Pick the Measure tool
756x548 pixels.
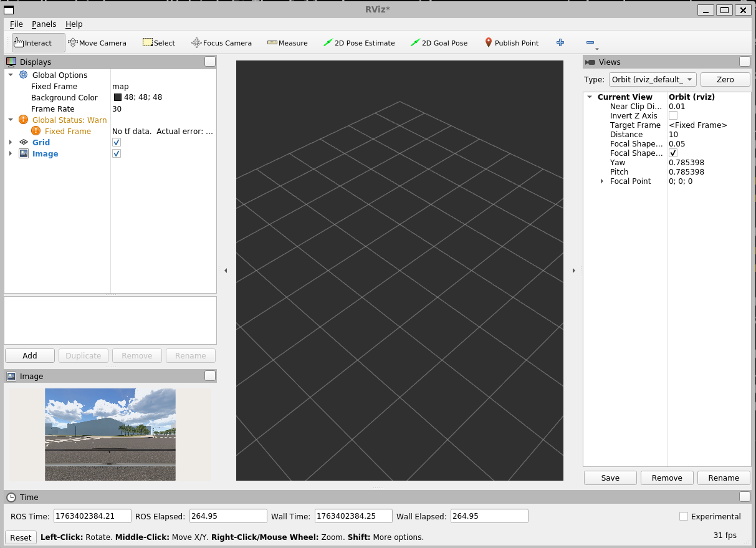(287, 43)
